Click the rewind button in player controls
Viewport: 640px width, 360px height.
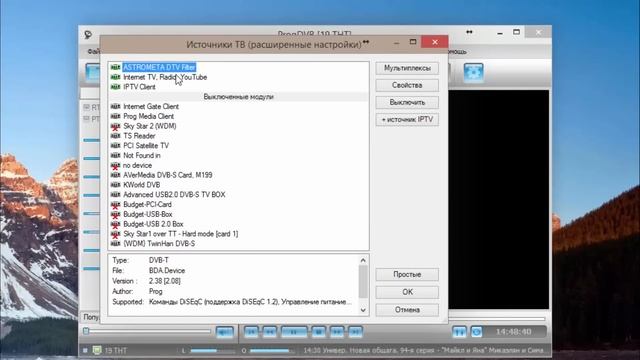click(269, 332)
